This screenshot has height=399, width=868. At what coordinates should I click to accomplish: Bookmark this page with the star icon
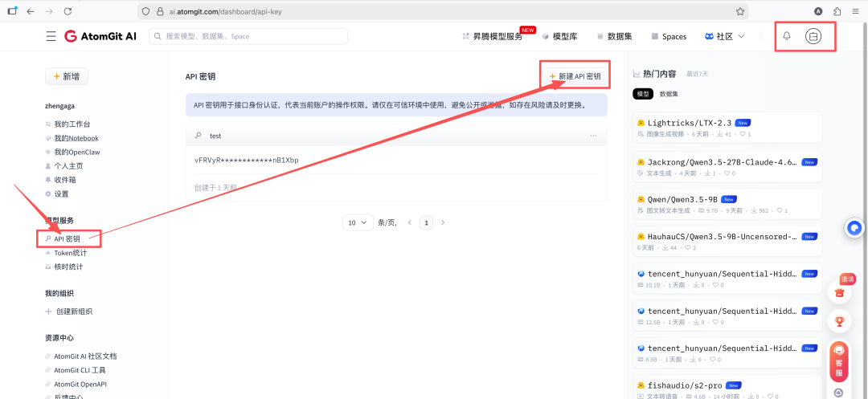740,11
